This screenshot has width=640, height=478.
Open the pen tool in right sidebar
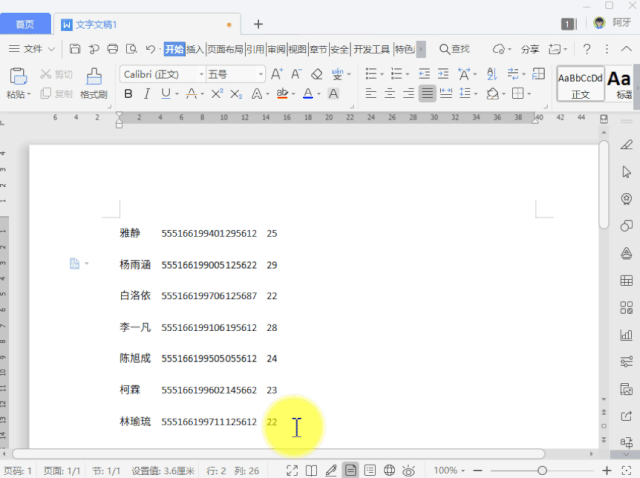[x=627, y=145]
